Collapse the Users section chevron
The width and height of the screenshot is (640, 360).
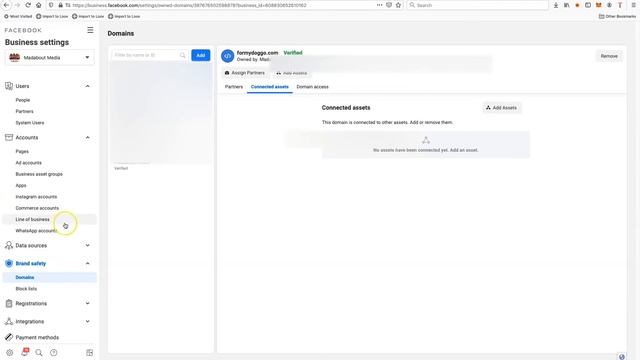click(x=87, y=86)
